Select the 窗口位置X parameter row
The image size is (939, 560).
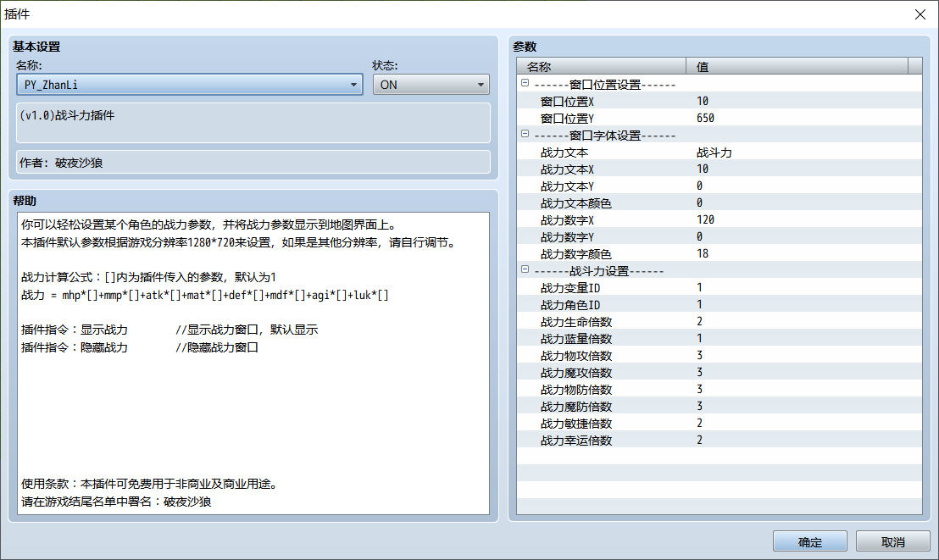(x=720, y=101)
